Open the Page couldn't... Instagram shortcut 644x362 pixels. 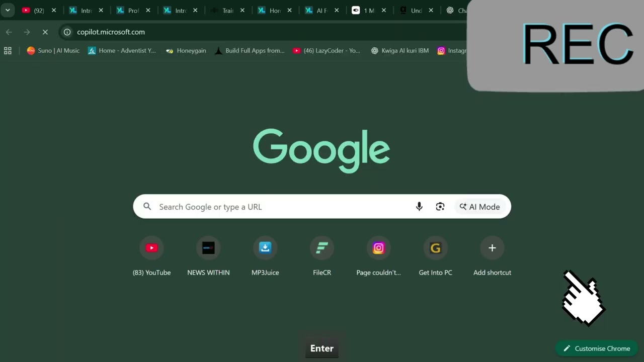point(379,256)
